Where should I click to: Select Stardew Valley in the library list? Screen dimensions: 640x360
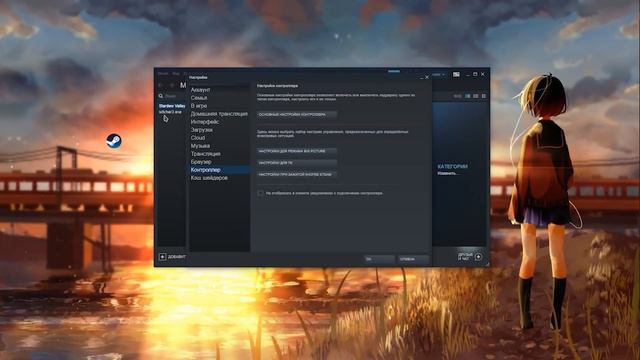[172, 106]
